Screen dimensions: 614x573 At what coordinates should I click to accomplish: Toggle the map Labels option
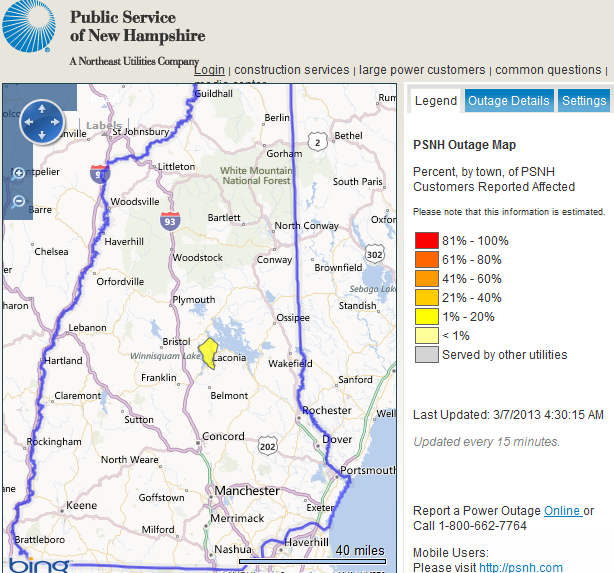104,125
